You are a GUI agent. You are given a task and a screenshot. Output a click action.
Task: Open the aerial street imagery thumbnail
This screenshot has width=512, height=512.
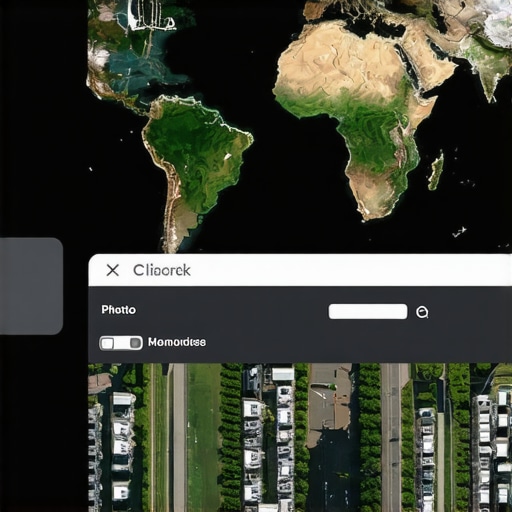pyautogui.click(x=300, y=437)
